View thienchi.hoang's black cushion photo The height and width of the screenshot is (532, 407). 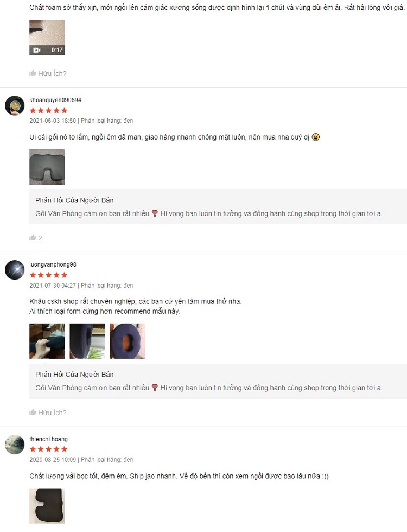47,506
